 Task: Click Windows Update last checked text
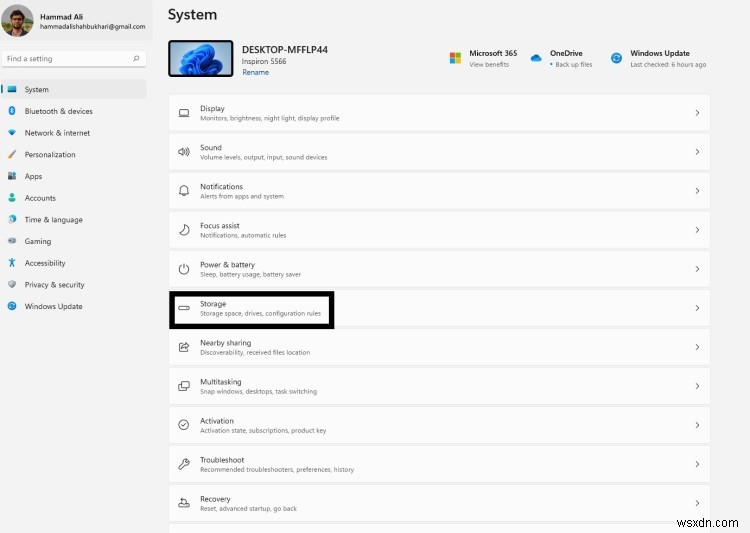pyautogui.click(x=668, y=65)
